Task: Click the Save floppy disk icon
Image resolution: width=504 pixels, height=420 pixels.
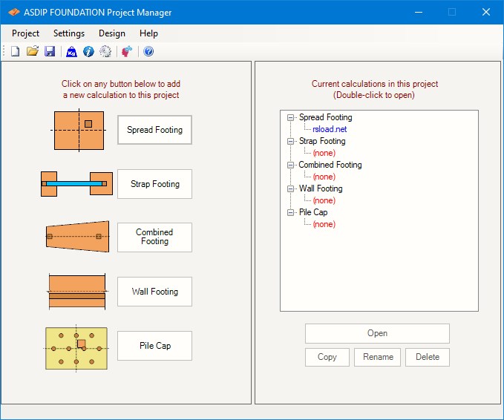Action: click(50, 51)
